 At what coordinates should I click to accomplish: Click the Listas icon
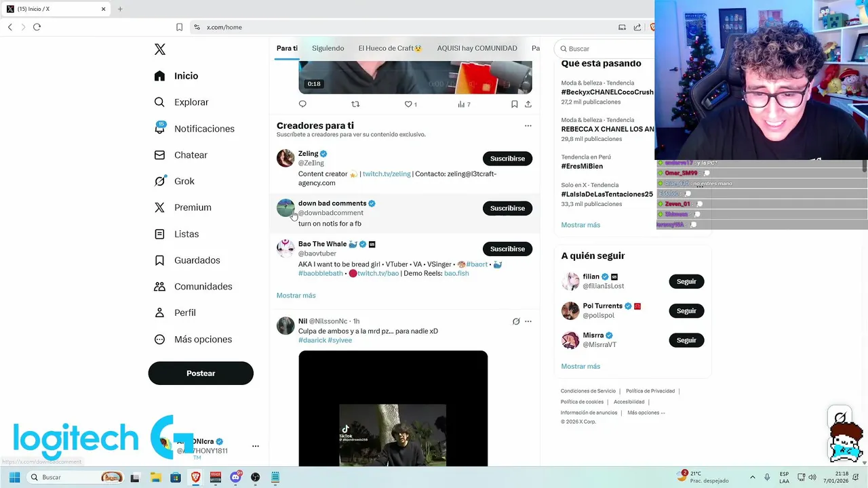(159, 234)
